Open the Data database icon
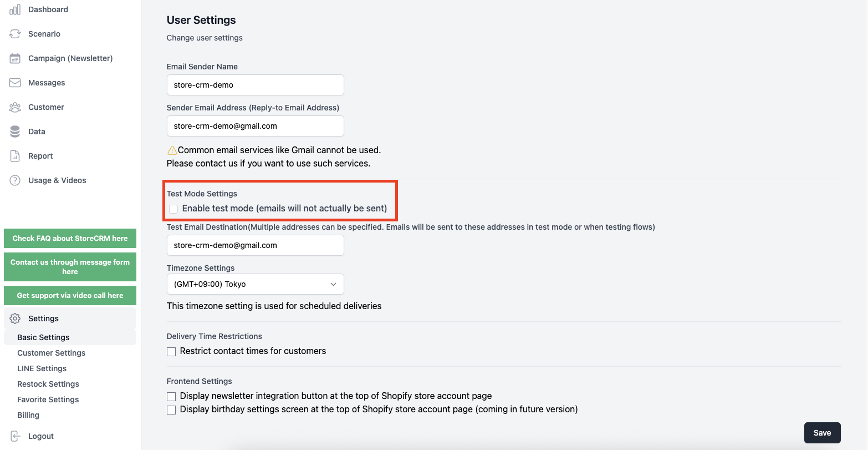 point(15,132)
